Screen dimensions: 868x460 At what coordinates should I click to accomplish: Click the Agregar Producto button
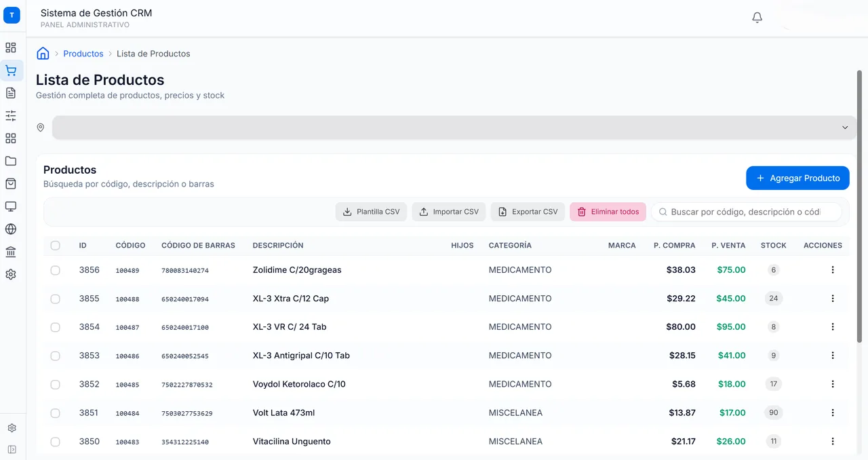(797, 178)
